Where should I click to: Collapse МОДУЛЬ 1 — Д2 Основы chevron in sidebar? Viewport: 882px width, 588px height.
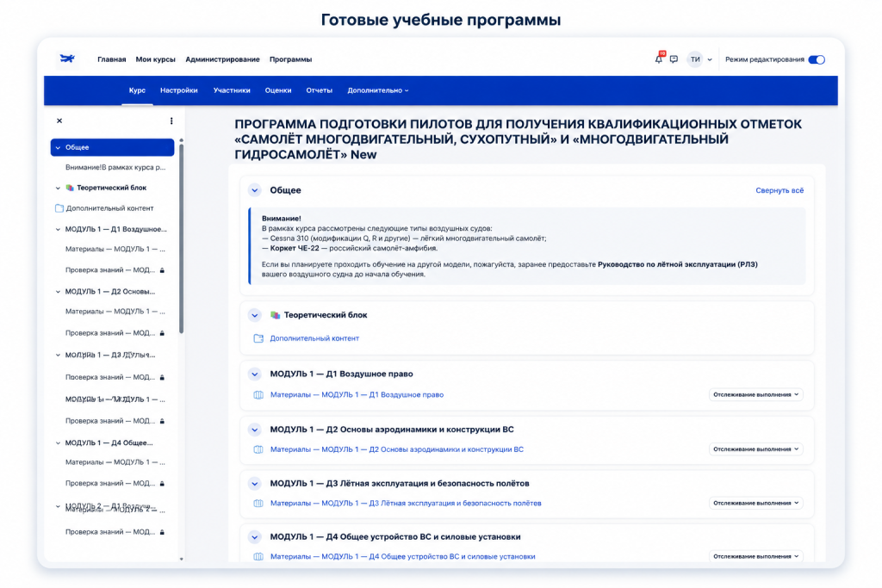(58, 292)
